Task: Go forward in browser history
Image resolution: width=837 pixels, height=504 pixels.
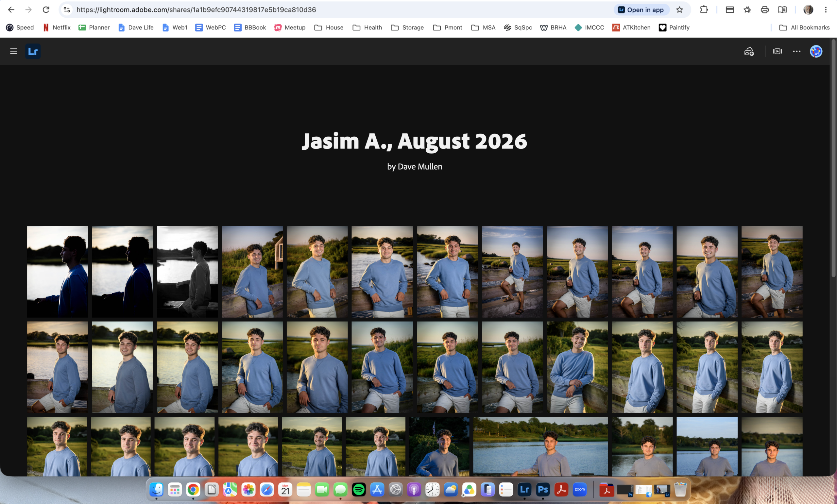Action: (x=28, y=10)
